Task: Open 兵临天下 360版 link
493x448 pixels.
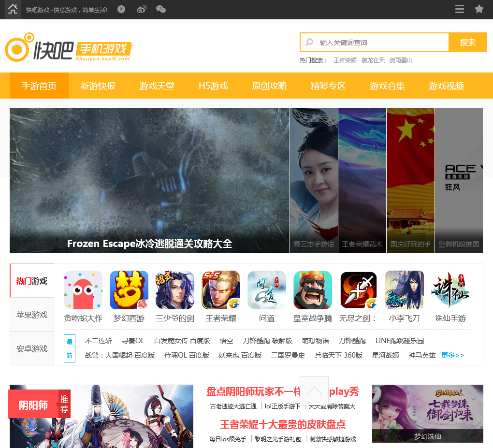Action: [339, 355]
